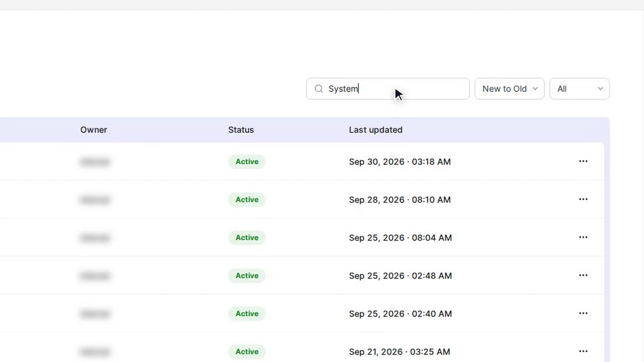Select date Sep 30, 2026 · 03:18 AM
This screenshot has width=644, height=362.
pyautogui.click(x=400, y=162)
